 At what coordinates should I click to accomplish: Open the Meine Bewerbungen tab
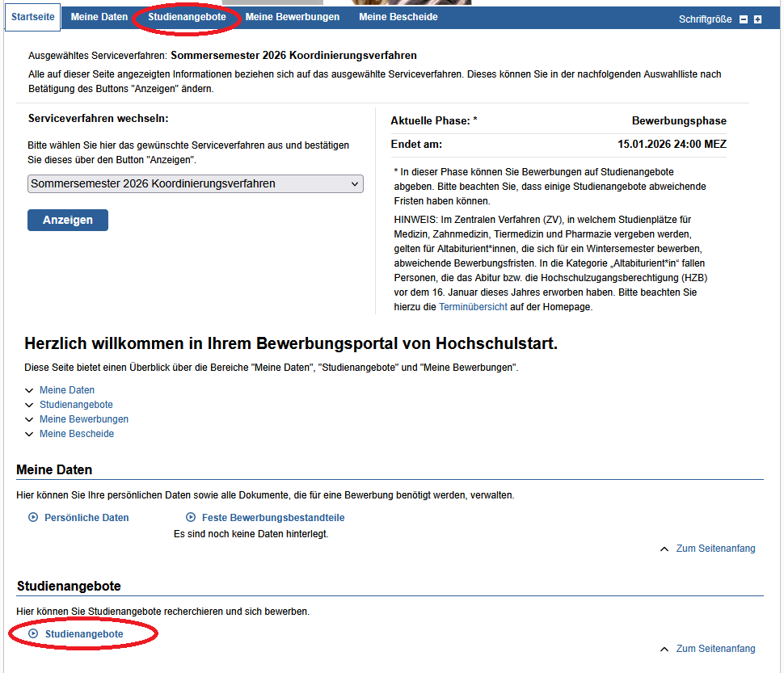point(293,17)
